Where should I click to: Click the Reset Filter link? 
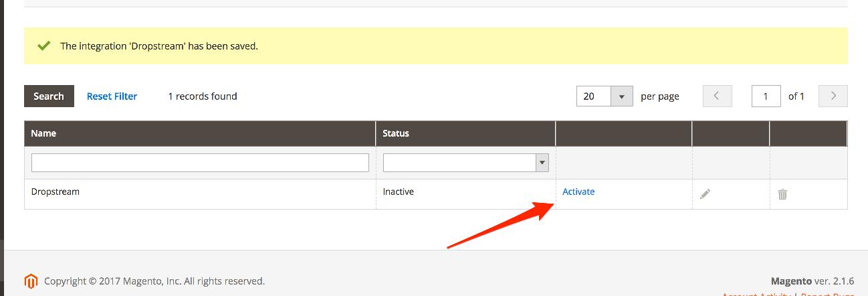click(112, 96)
